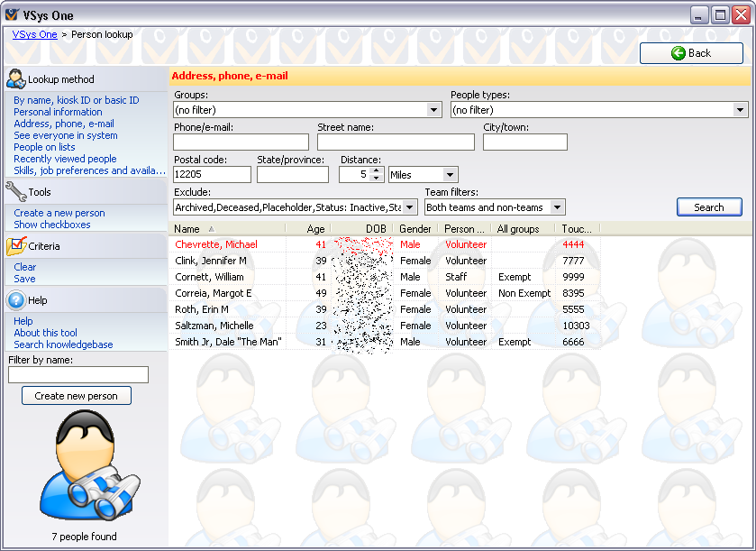Click Search knowledgebase link
This screenshot has width=756, height=551.
63,344
